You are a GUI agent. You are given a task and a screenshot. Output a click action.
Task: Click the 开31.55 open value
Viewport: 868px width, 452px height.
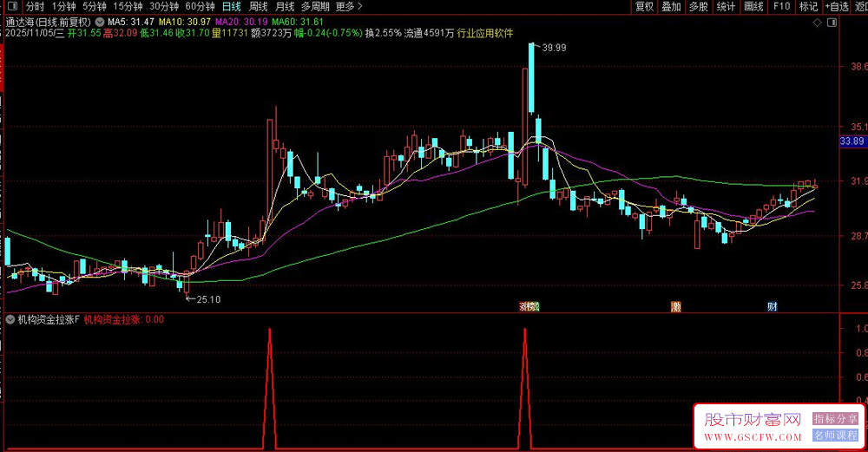[84, 33]
